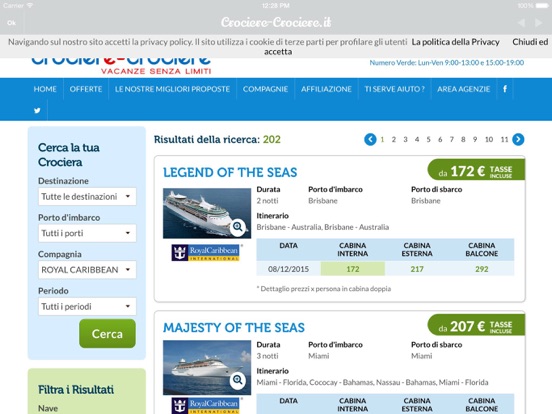Click Royal Caribbean logo under Majesty of the Seas

[x=206, y=406]
